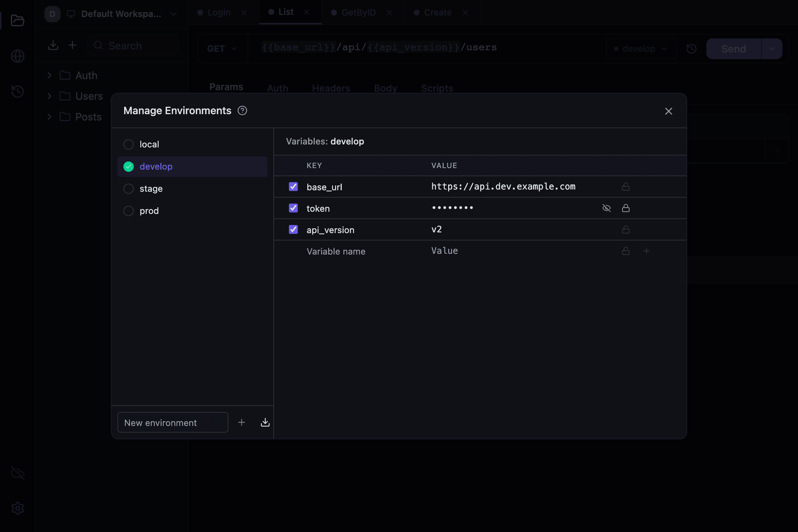Uncheck the token variable checkbox
Screen dimensions: 798x532
pos(293,208)
